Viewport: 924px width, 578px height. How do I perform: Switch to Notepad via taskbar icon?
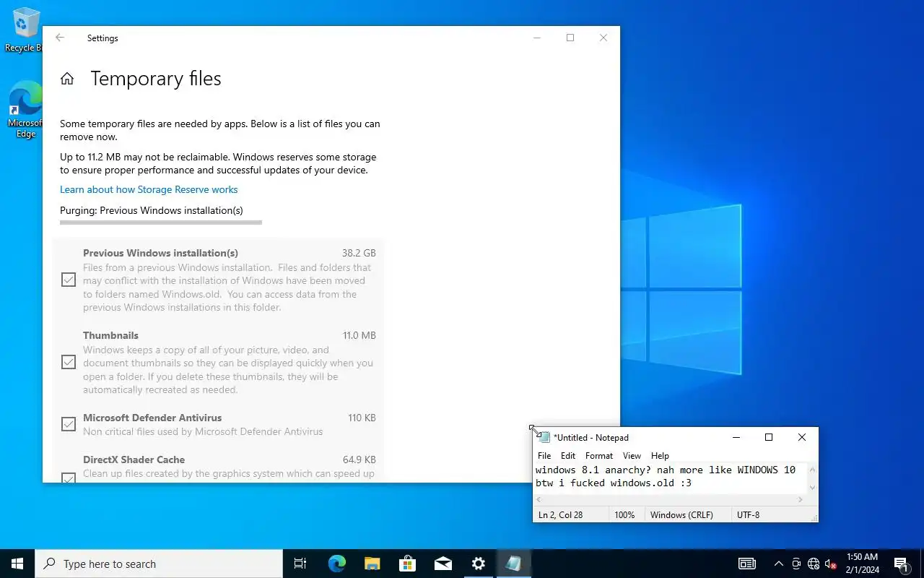513,564
